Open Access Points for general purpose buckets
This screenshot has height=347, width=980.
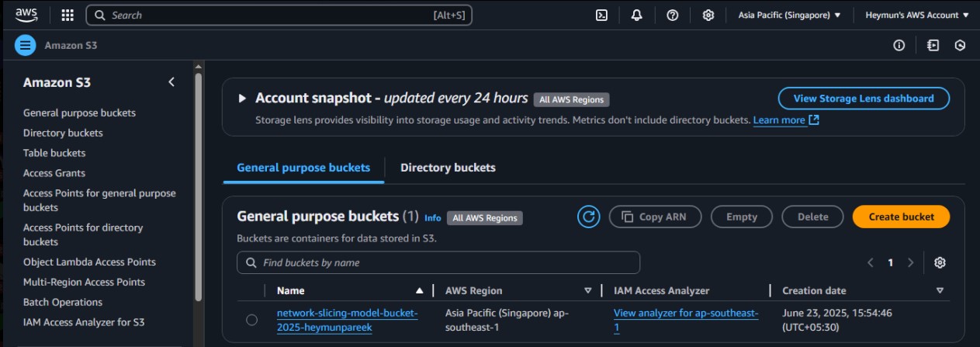(x=99, y=200)
